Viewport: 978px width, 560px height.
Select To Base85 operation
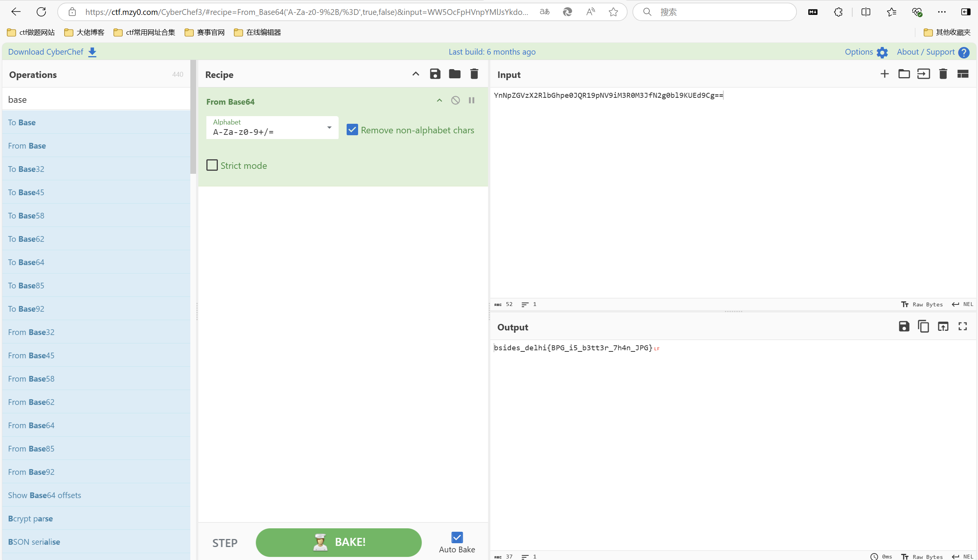tap(96, 285)
